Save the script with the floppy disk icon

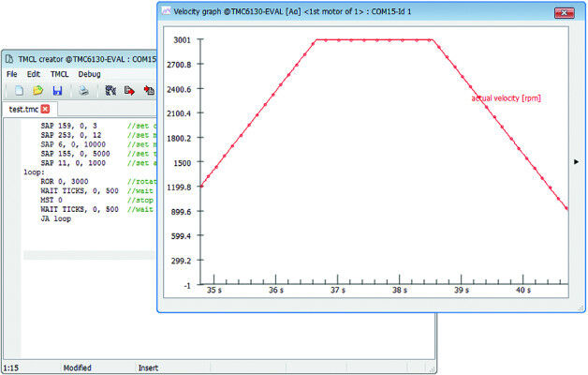[57, 90]
